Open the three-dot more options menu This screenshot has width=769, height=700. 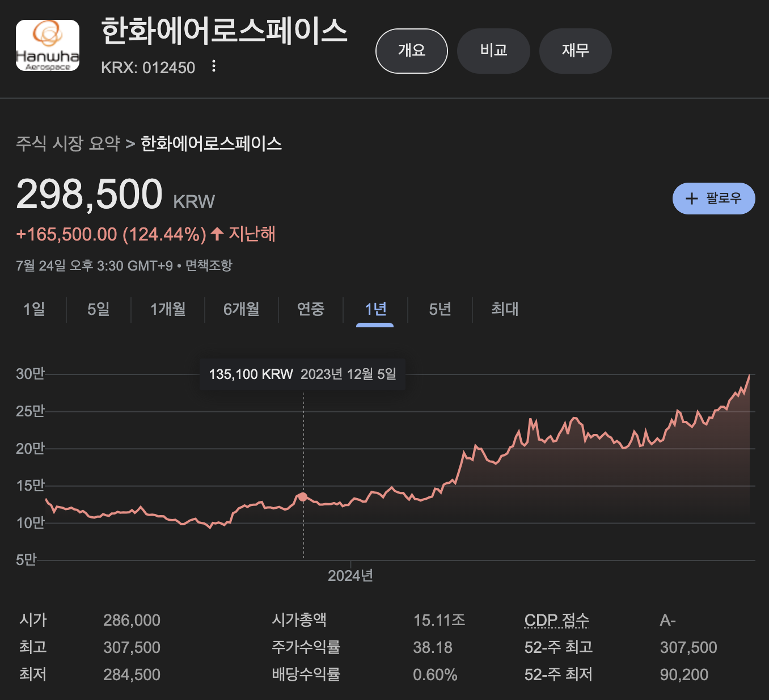coord(214,66)
